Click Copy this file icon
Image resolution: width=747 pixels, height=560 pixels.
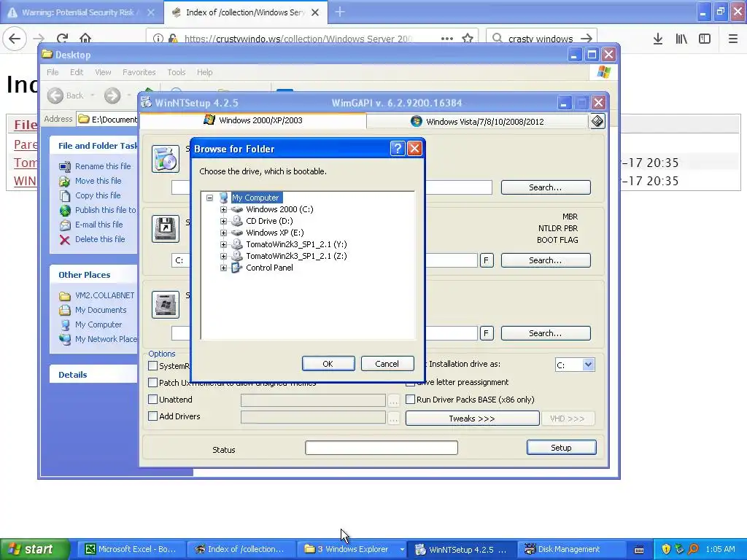[x=65, y=195]
